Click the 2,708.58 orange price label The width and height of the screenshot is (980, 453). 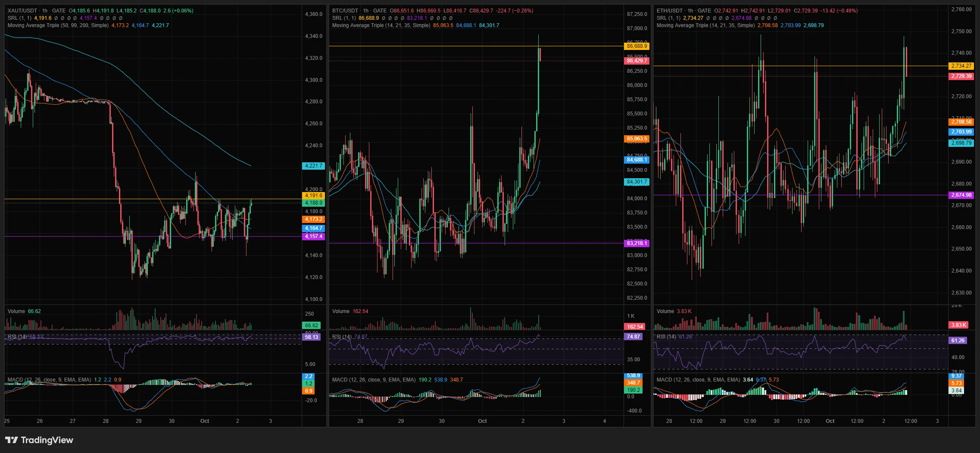(961, 122)
